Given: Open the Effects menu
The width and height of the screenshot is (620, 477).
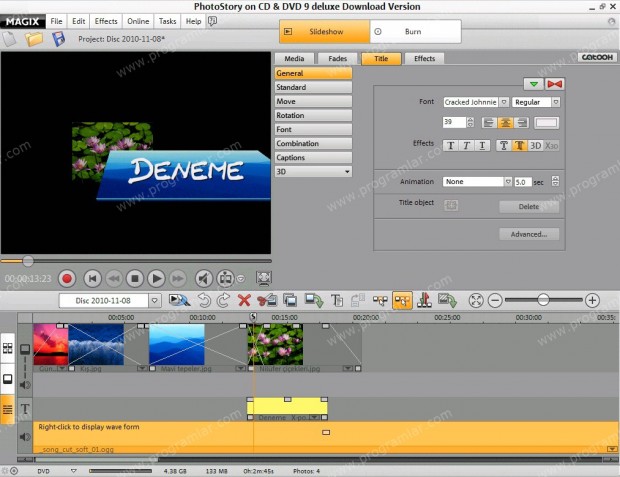Looking at the screenshot, I should point(106,21).
